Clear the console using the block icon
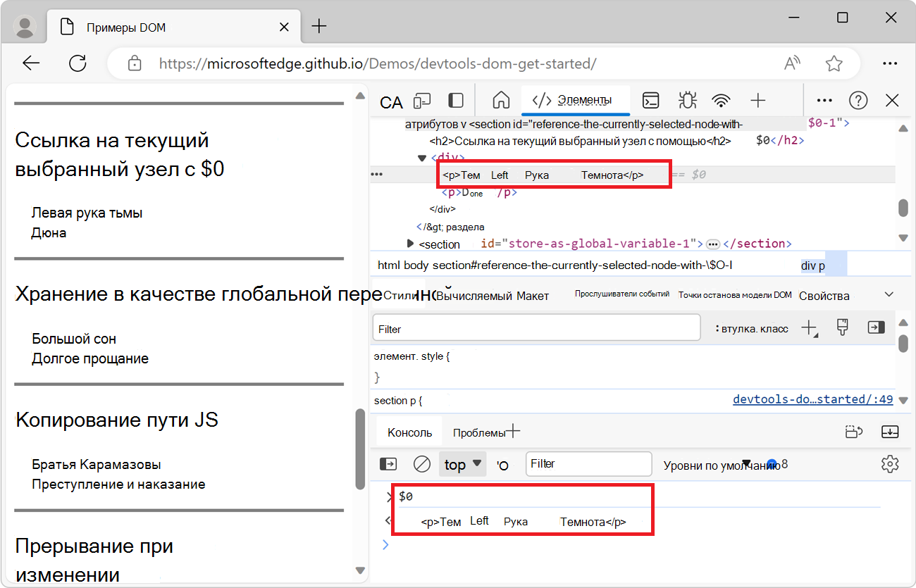The width and height of the screenshot is (916, 588). point(422,464)
